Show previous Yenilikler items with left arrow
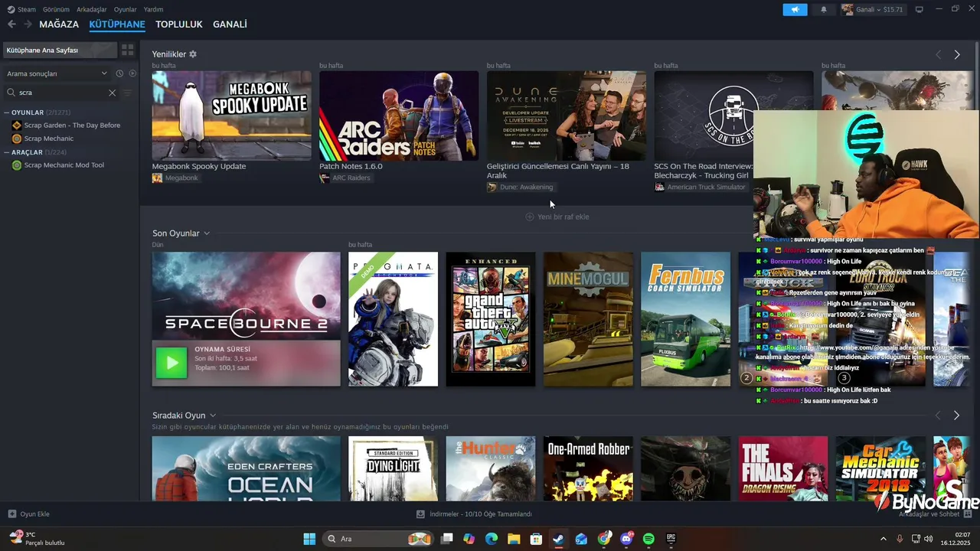The image size is (980, 551). (938, 54)
